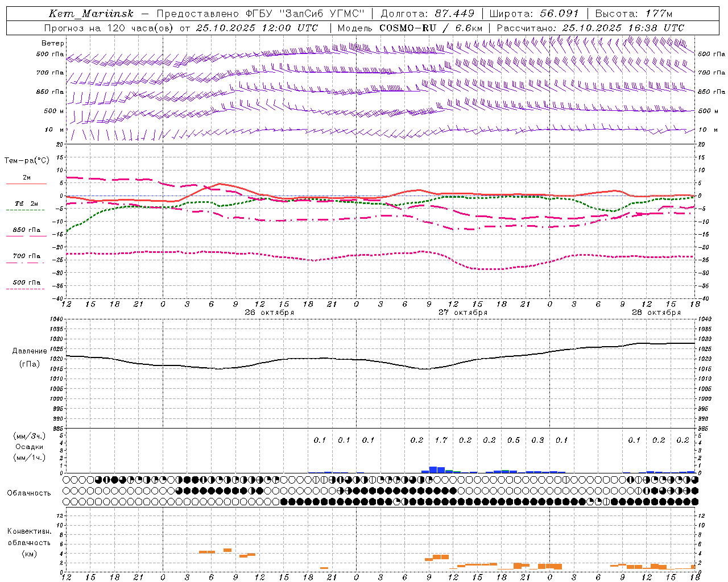
Task: Select the Td 2м dew point legend entry
Action: coord(27,203)
